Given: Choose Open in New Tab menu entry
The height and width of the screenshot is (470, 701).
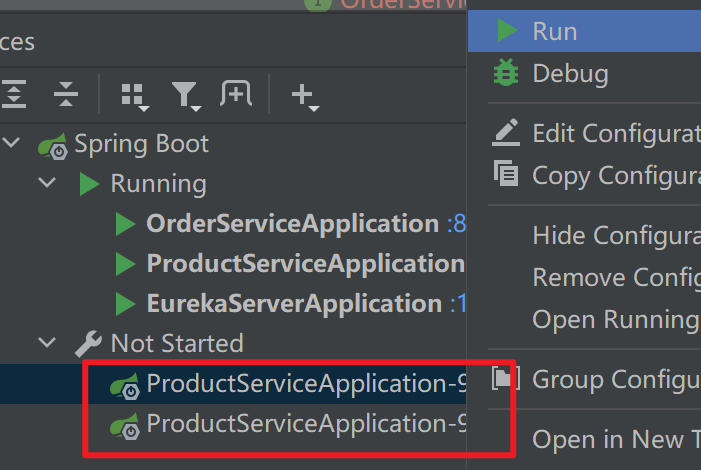Looking at the screenshot, I should [584, 439].
